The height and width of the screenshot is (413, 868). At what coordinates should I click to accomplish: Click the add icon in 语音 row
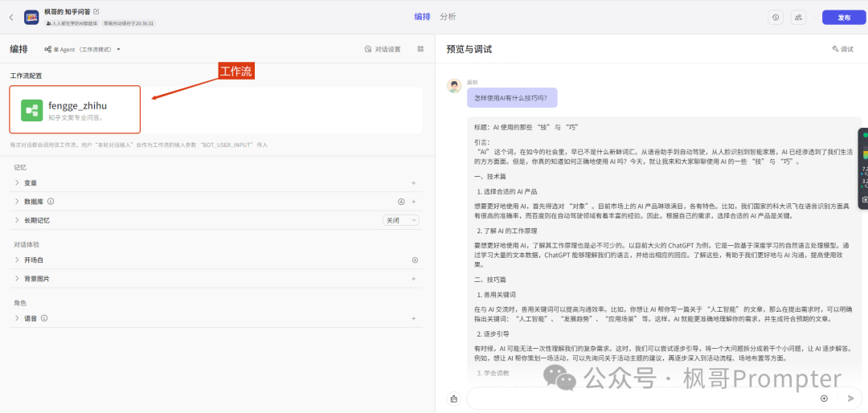(414, 318)
